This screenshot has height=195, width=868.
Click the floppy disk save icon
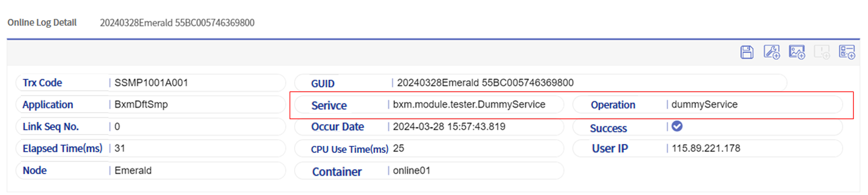(746, 52)
